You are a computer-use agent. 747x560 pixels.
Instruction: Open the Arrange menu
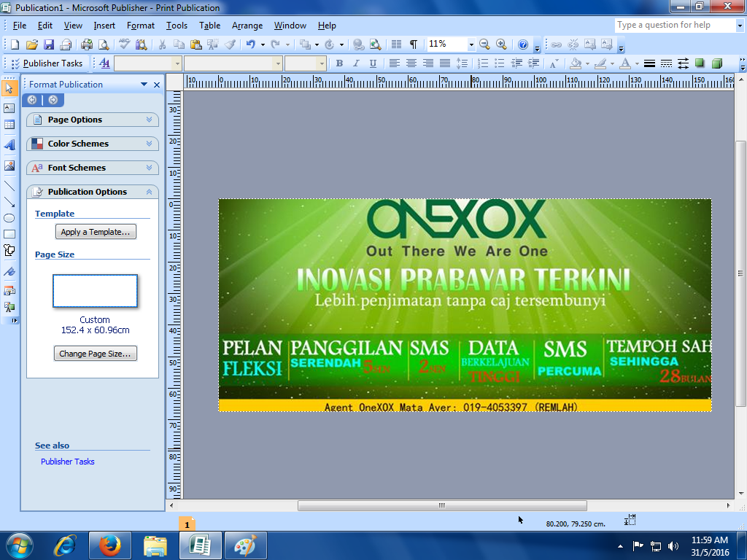coord(247,26)
